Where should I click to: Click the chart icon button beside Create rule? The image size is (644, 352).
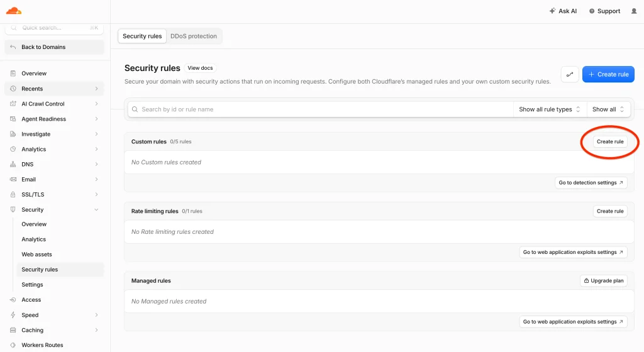[x=570, y=74]
